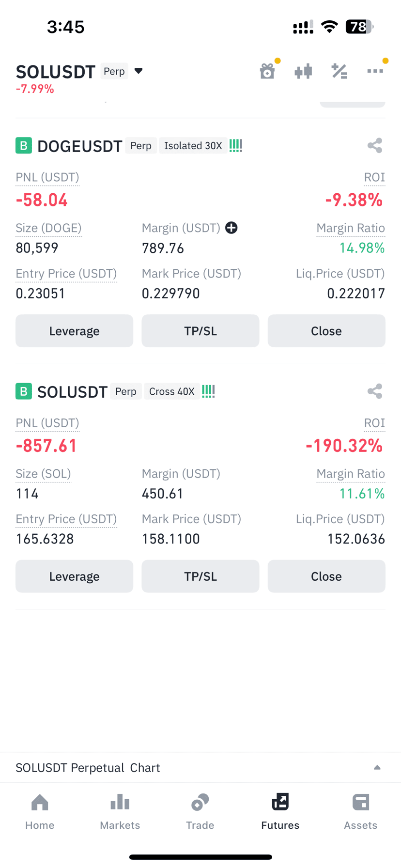Screen dimensions: 401x868
Task: Tap the Cross 40X margin mode badge
Action: [171, 391]
